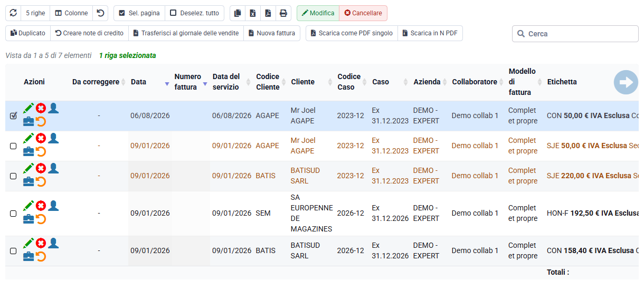Viewport: 644px width, 290px height.
Task: Click the blue right-arrow scroll circle
Action: point(626,82)
